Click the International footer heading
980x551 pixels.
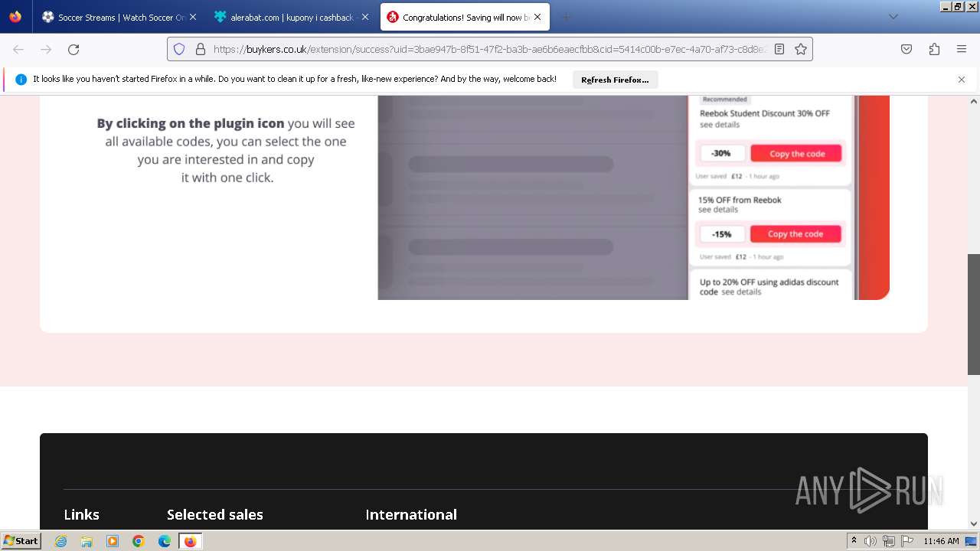[411, 514]
